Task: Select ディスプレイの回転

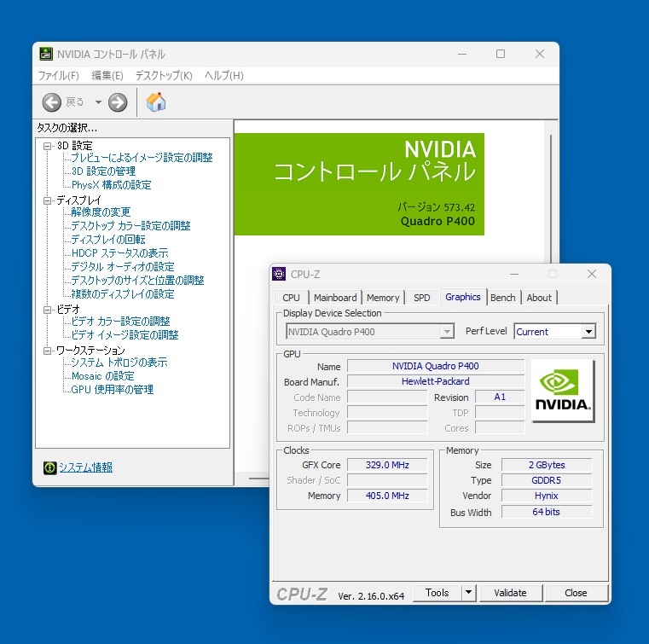Action: pyautogui.click(x=108, y=240)
